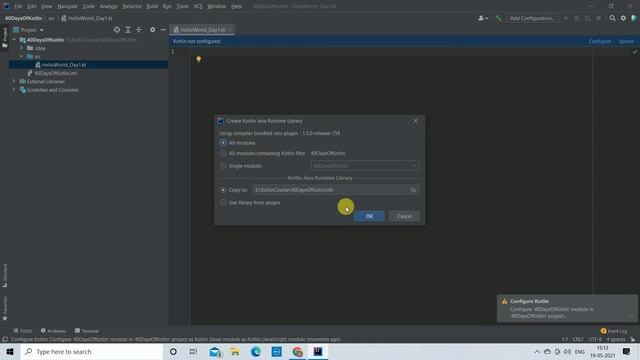Open the VCS menu
The width and height of the screenshot is (640, 360).
[198, 6]
